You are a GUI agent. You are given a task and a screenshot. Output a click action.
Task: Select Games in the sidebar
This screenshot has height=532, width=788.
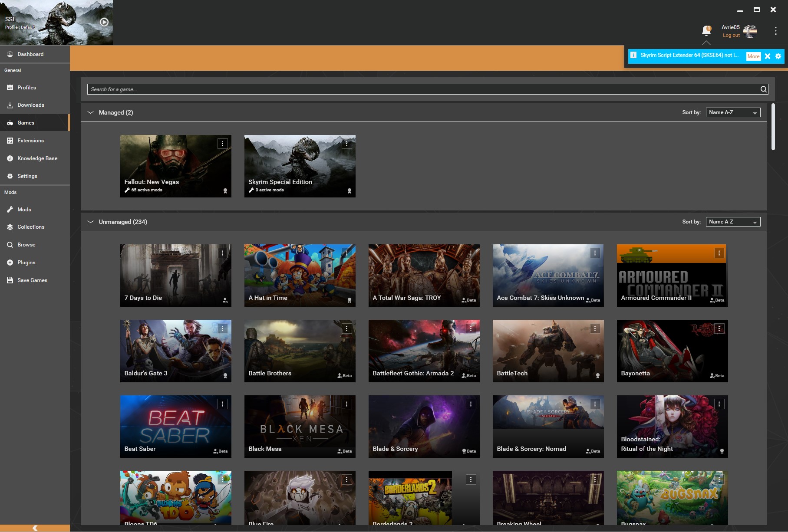[x=35, y=123]
